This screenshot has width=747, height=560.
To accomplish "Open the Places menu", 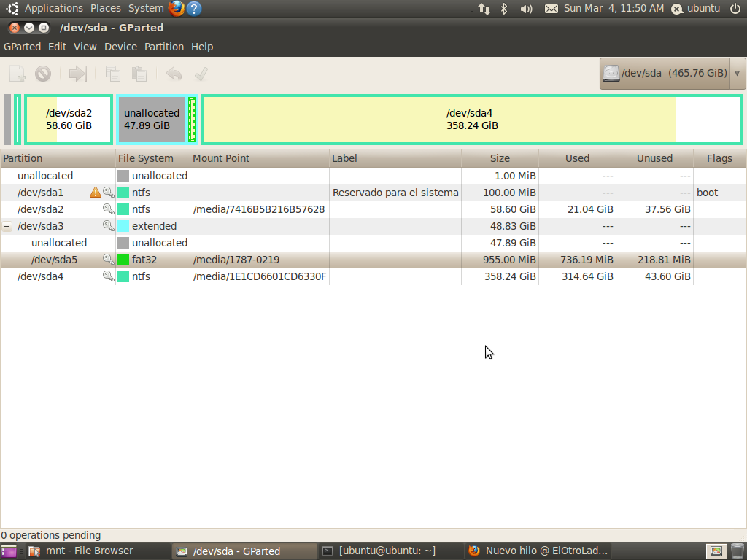I will pos(106,9).
